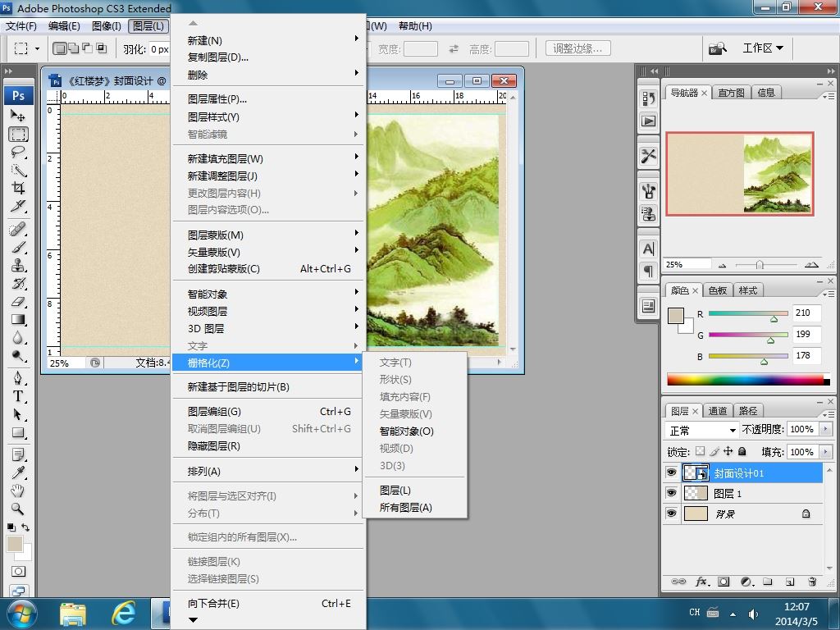Select the Move tool
Screen dimensions: 840x630
18,116
